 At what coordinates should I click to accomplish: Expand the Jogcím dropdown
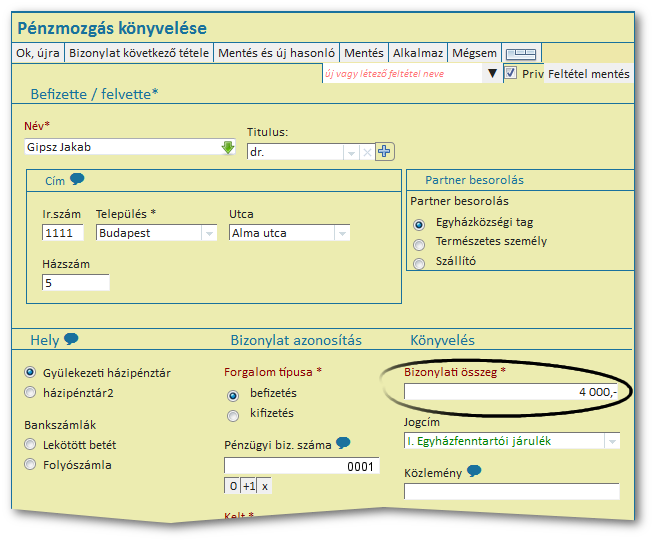click(612, 441)
